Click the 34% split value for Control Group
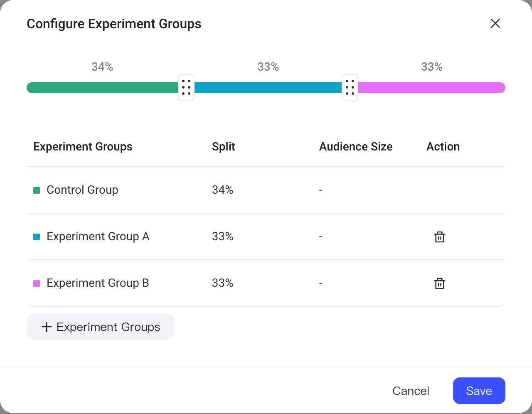 tap(223, 190)
